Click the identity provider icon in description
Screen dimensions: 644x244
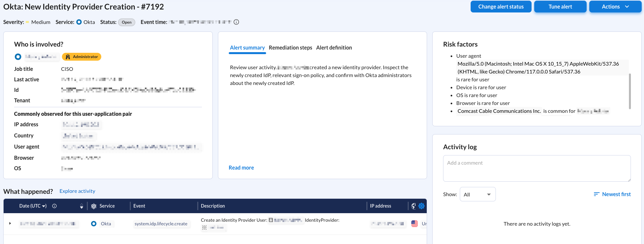tap(205, 228)
